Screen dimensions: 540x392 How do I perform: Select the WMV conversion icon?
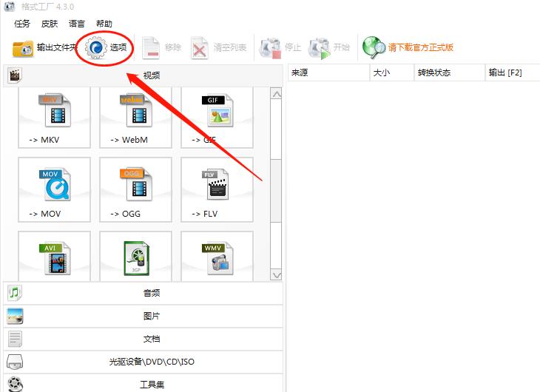click(217, 258)
